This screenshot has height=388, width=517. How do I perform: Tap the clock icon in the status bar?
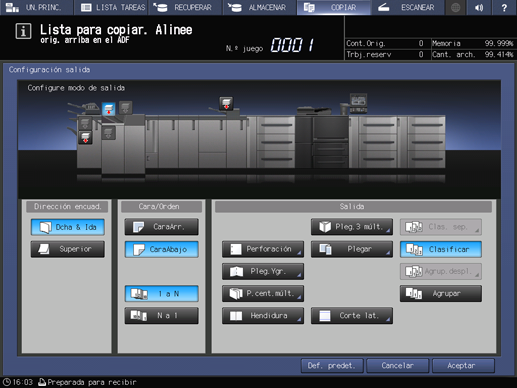coord(6,382)
